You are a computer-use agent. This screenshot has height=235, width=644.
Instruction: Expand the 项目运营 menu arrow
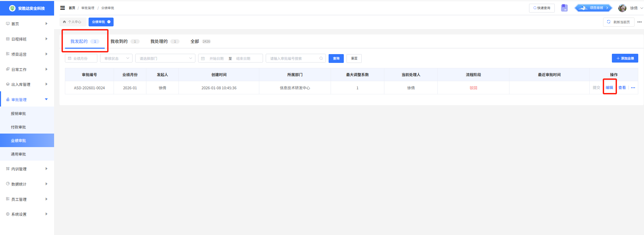click(x=46, y=54)
